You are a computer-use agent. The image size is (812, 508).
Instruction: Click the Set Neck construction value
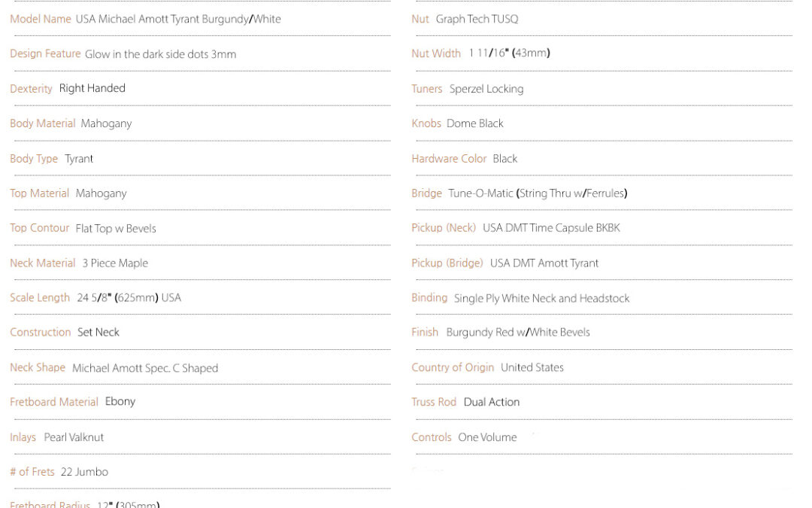98,333
